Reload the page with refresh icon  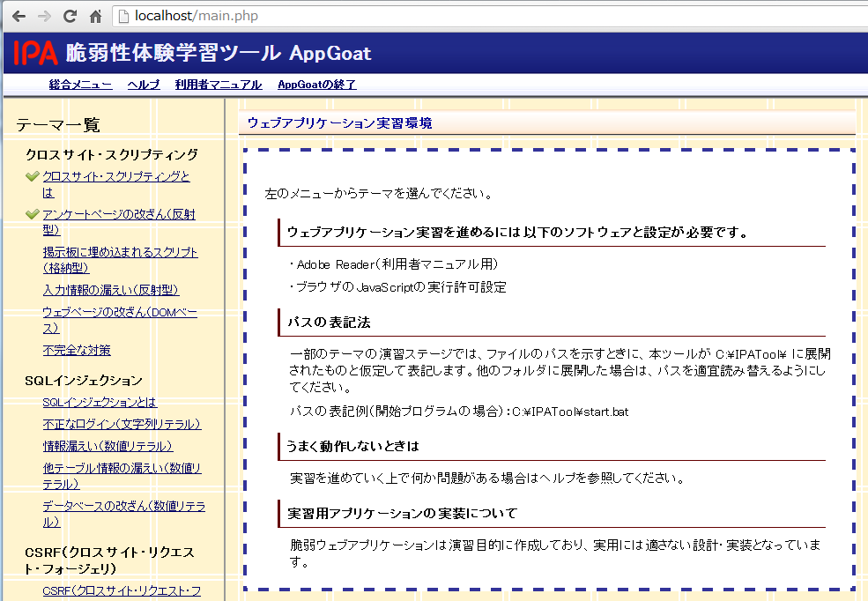point(70,16)
